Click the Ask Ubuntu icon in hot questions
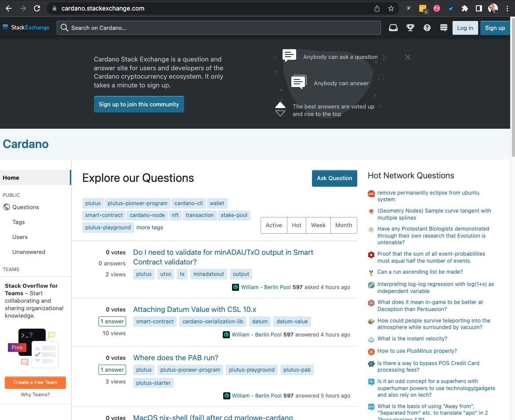 click(x=371, y=193)
